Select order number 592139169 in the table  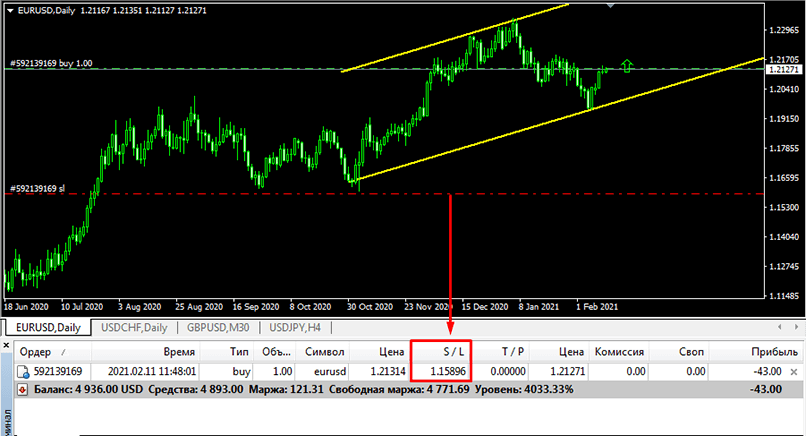(x=58, y=371)
